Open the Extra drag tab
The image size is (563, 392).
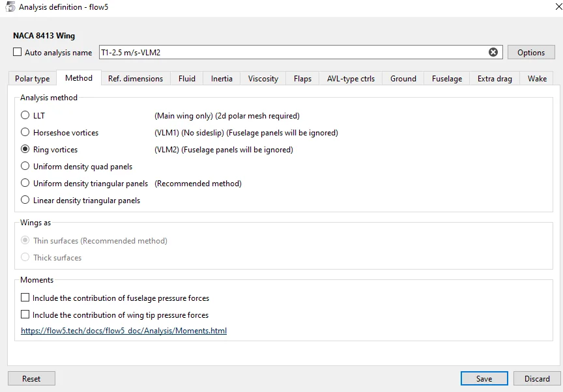pos(495,79)
